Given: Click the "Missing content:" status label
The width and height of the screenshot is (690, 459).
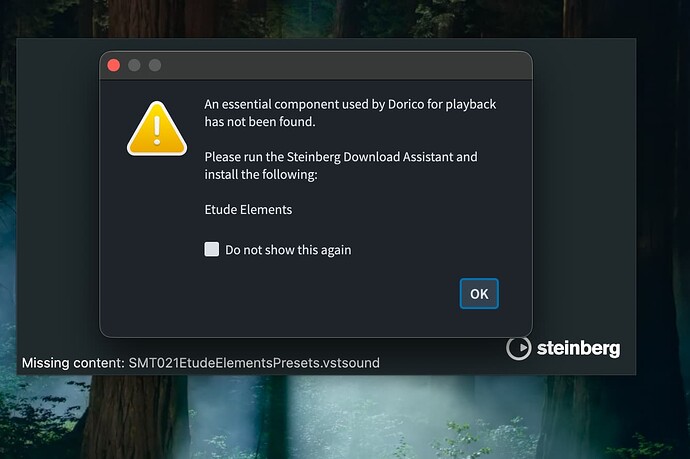Looking at the screenshot, I should 72,362.
